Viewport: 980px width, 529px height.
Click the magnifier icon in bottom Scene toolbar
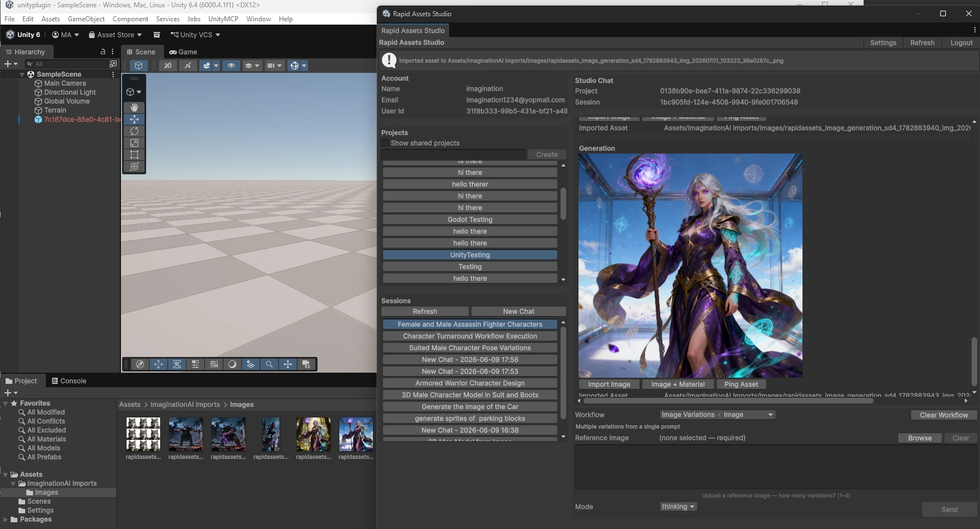[x=269, y=364]
